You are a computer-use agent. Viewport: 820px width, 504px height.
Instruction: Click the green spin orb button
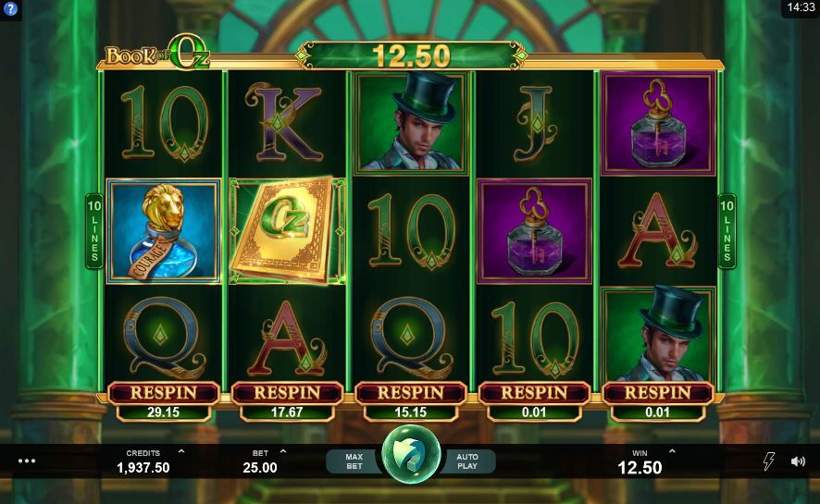click(x=411, y=454)
